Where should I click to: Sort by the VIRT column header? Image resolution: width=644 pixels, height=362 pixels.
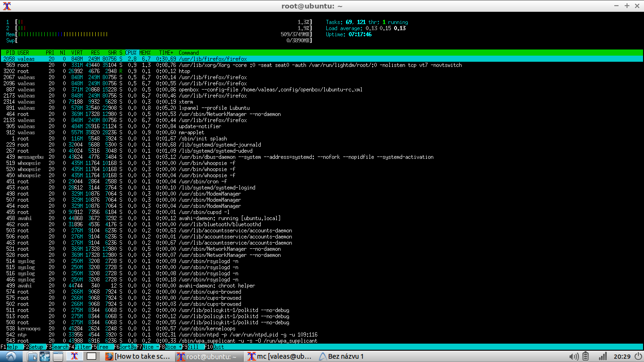[x=77, y=53]
